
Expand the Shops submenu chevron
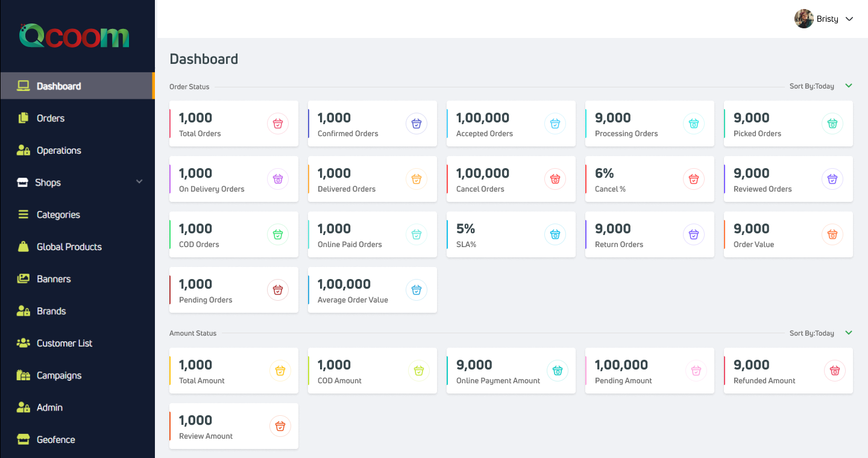click(139, 182)
